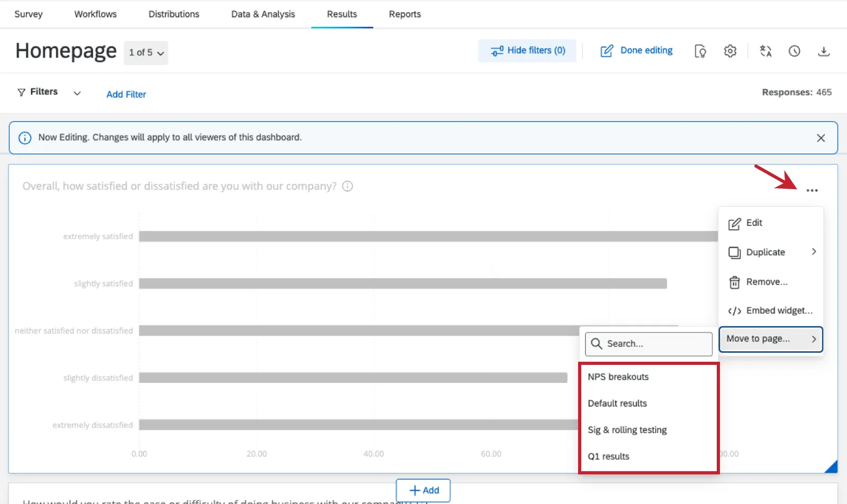The width and height of the screenshot is (847, 504).
Task: Click Done editing button
Action: 636,51
